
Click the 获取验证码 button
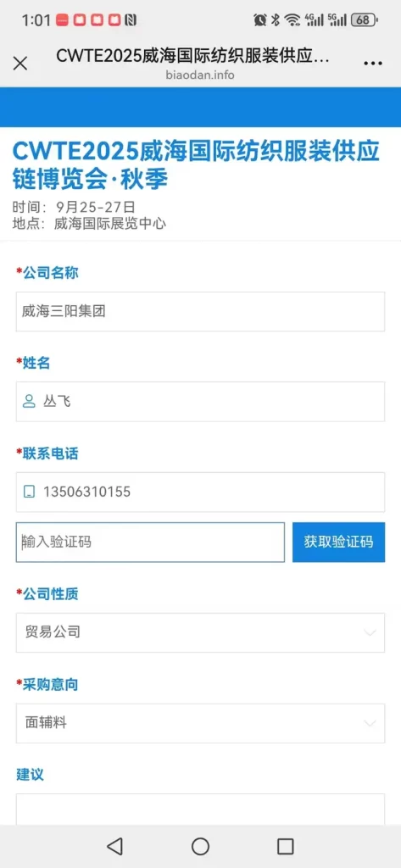[338, 542]
